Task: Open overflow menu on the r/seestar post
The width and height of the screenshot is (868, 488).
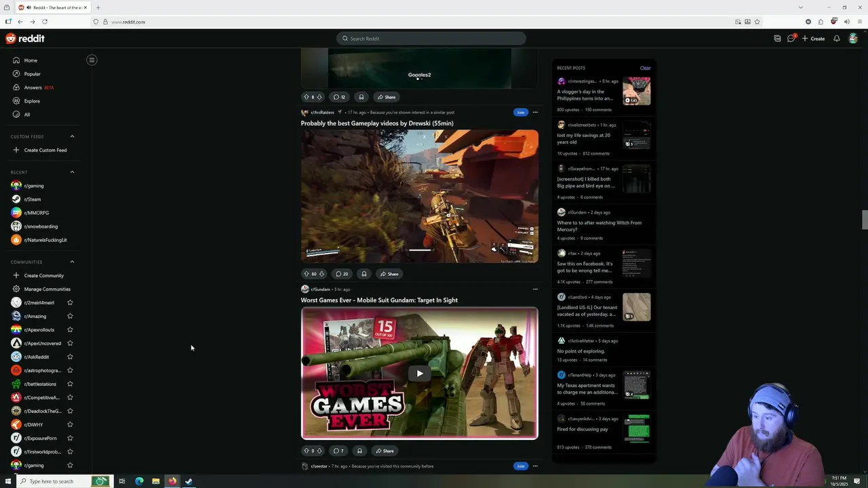Action: [x=535, y=466]
